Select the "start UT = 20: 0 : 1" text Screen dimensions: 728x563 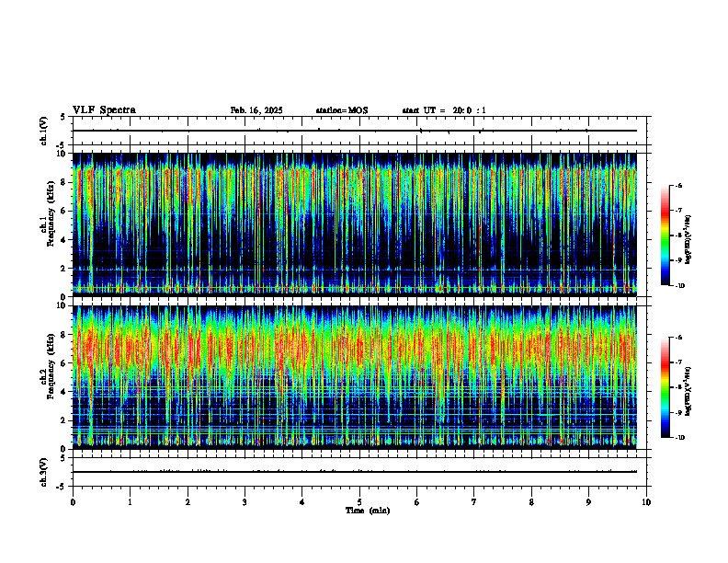(444, 110)
